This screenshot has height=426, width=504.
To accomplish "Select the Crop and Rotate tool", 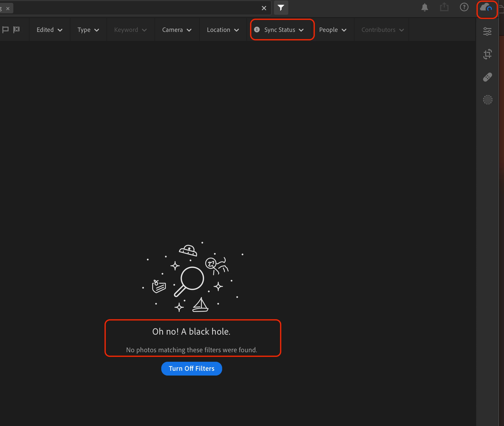I will point(487,54).
